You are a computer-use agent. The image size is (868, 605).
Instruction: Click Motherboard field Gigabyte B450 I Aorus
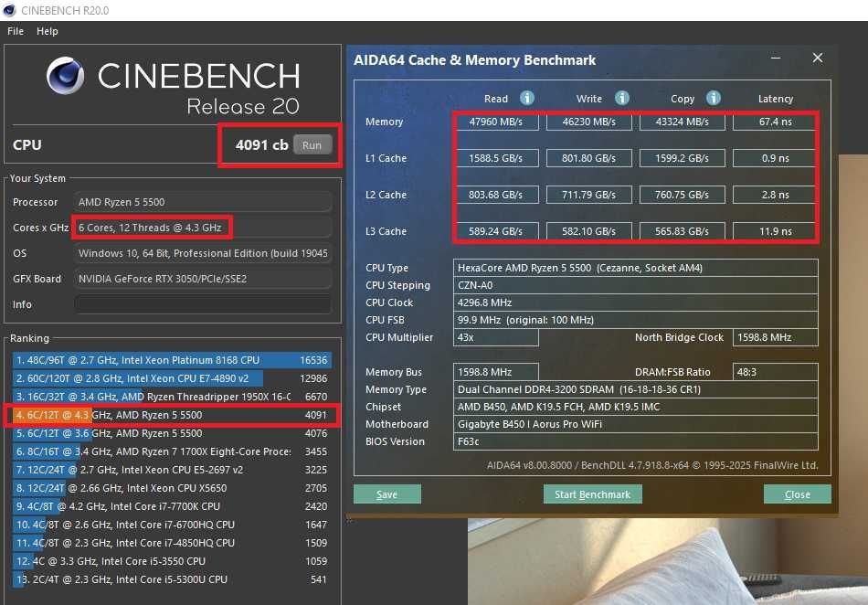click(x=636, y=425)
